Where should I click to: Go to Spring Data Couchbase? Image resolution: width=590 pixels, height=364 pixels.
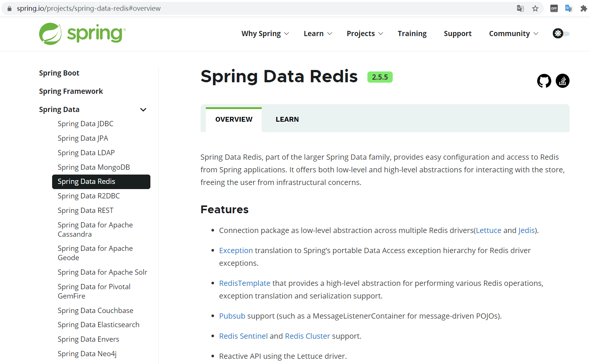tap(95, 310)
